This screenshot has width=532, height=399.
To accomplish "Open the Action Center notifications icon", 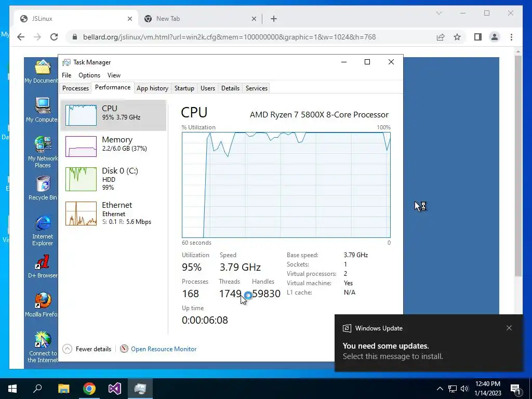I will tap(516, 389).
